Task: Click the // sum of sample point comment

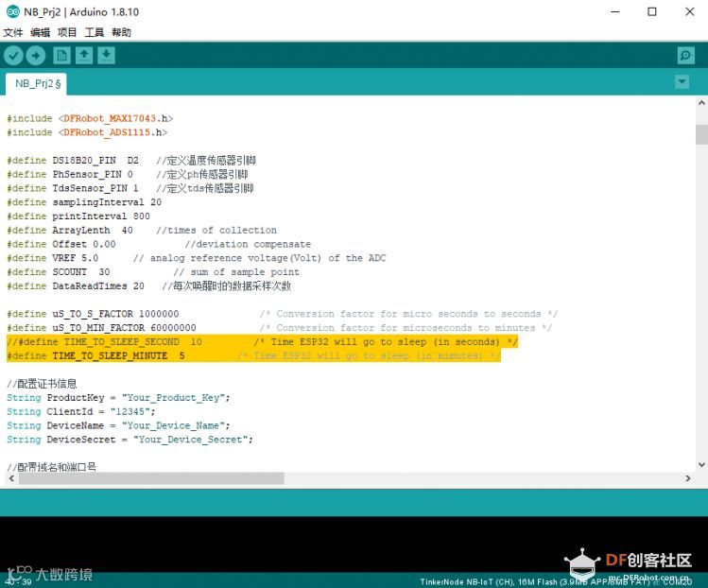Action: click(236, 272)
